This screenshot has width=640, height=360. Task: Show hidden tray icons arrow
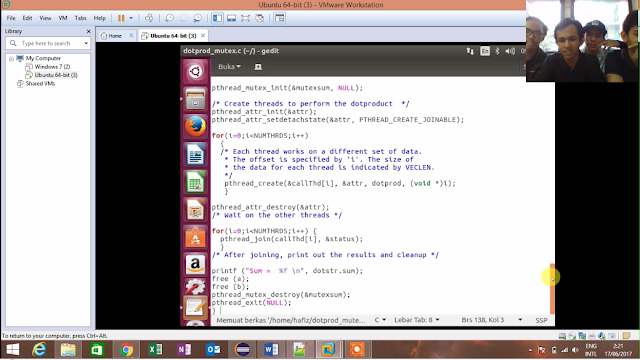tap(530, 350)
